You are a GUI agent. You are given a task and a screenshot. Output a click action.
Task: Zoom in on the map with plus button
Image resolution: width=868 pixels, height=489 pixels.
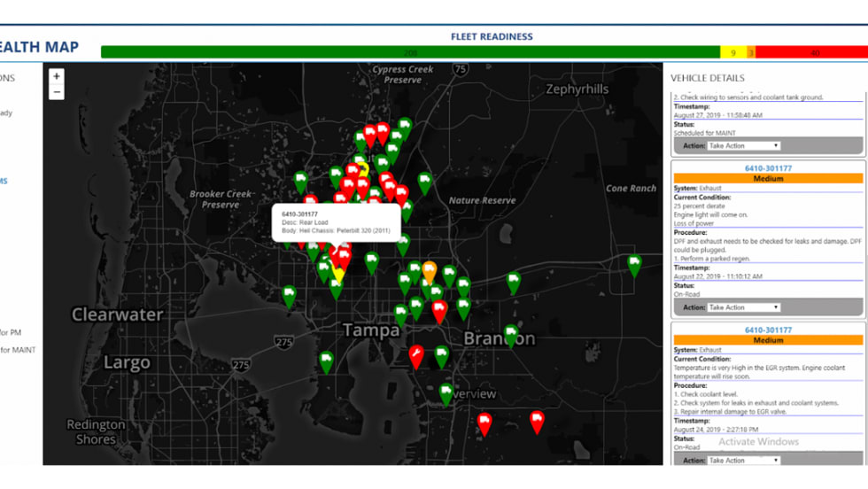(57, 77)
